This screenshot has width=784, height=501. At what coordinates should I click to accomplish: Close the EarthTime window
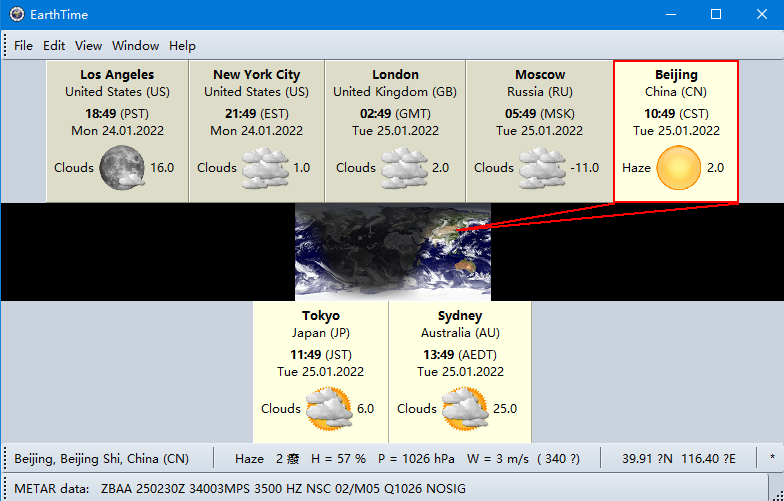(762, 14)
